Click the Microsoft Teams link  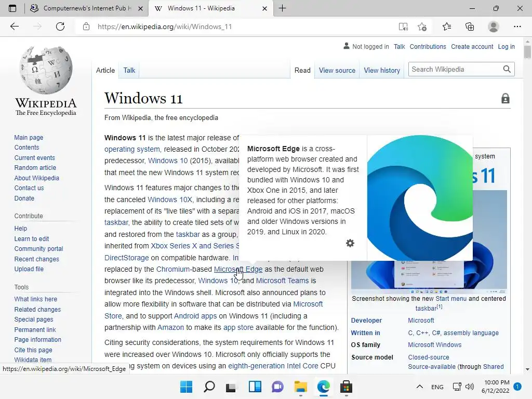coord(282,281)
